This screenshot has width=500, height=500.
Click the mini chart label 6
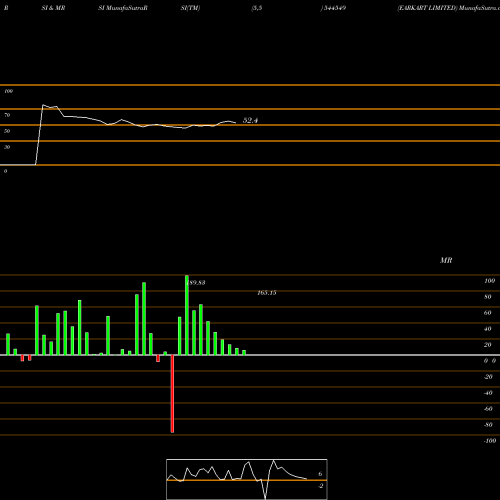(x=320, y=474)
